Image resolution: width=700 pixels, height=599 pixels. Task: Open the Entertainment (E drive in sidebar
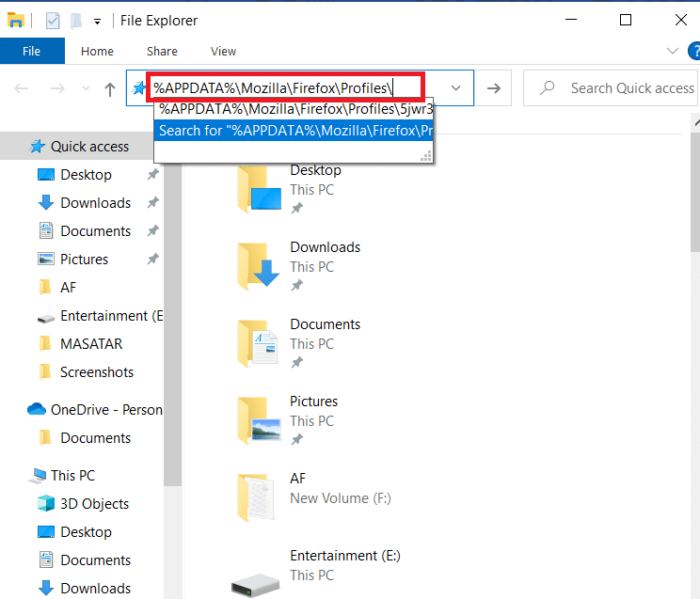(112, 316)
